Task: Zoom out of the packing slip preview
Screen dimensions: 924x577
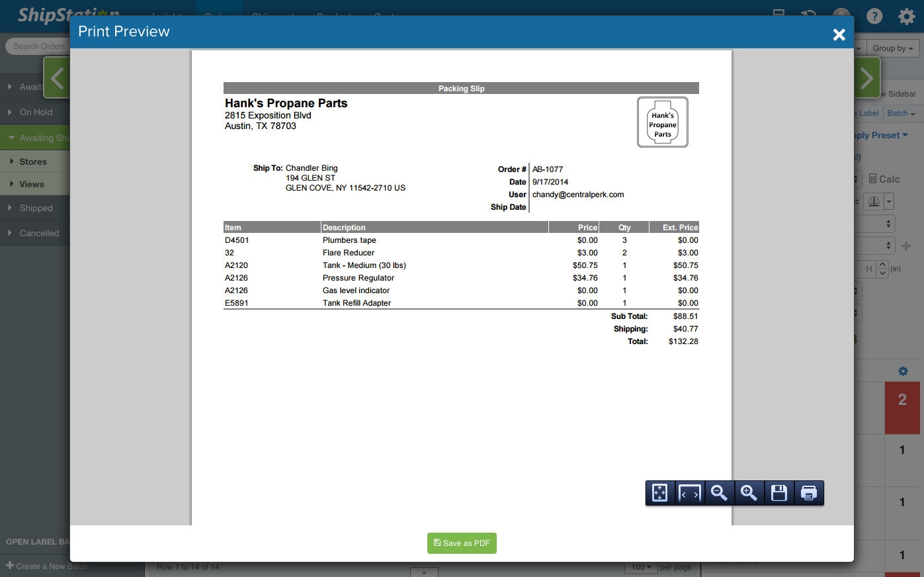Action: [x=719, y=493]
